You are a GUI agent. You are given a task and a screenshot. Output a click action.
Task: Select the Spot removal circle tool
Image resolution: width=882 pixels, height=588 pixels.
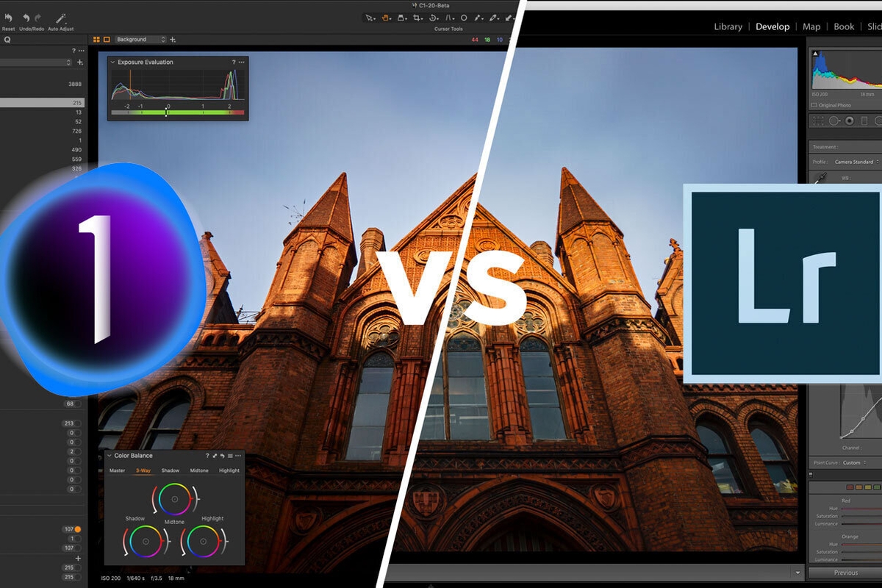coord(464,18)
